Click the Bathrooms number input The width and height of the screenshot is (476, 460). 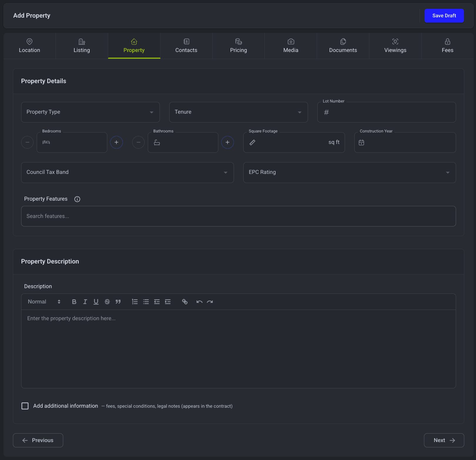pyautogui.click(x=183, y=142)
